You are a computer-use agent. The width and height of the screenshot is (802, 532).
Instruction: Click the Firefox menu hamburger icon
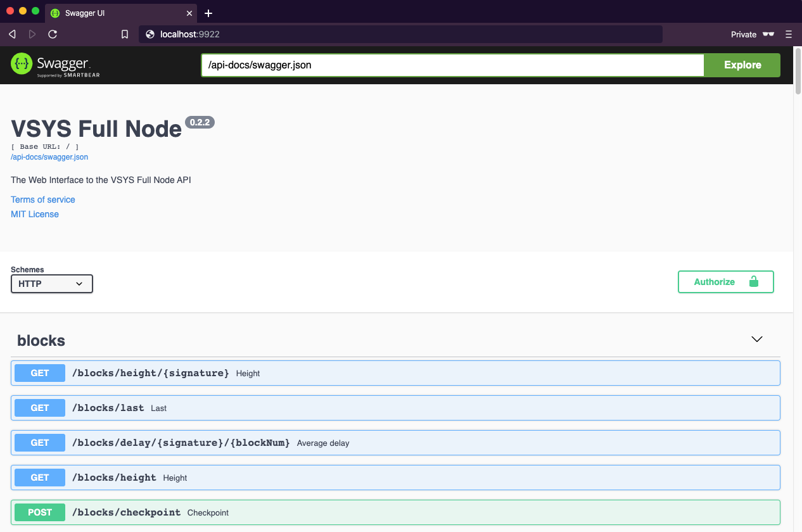[x=789, y=34]
